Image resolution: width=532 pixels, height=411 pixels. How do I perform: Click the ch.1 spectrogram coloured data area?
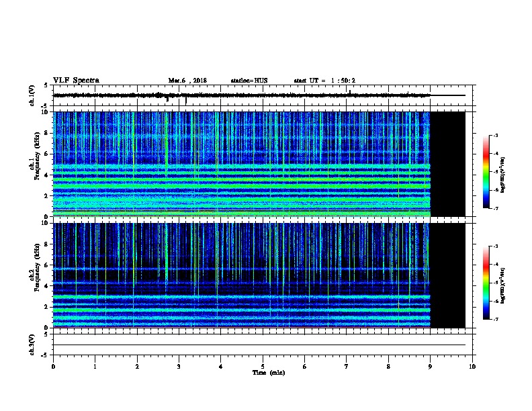pos(242,164)
